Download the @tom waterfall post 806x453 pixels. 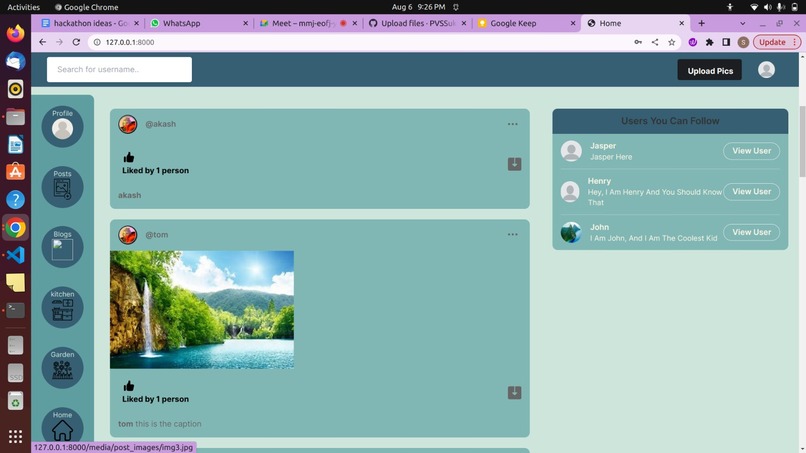click(514, 392)
